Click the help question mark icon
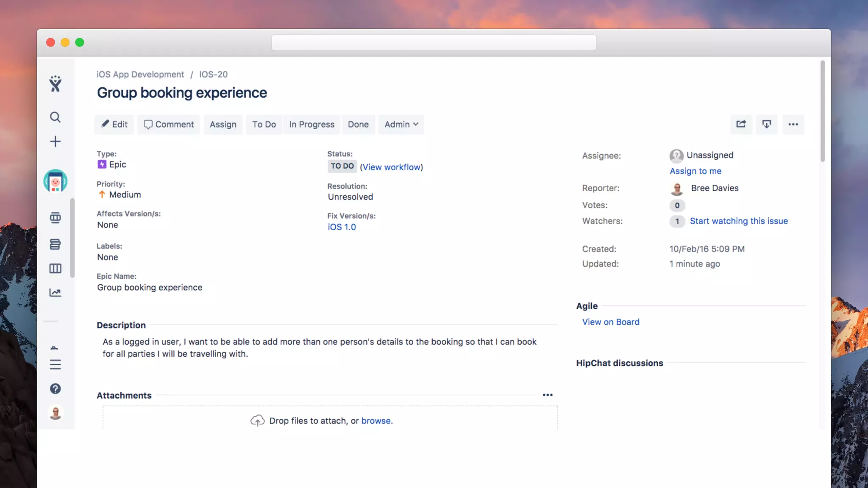The height and width of the screenshot is (488, 868). tap(55, 388)
